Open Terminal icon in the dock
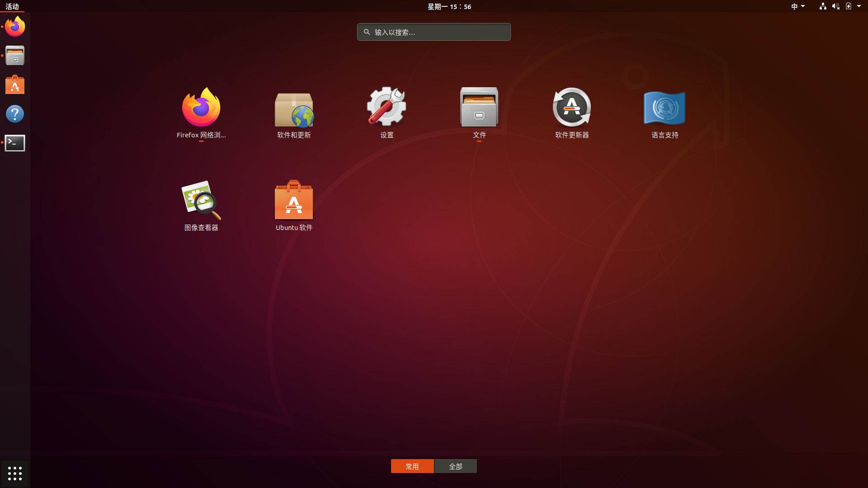Screen dimensions: 868x488 15,143
